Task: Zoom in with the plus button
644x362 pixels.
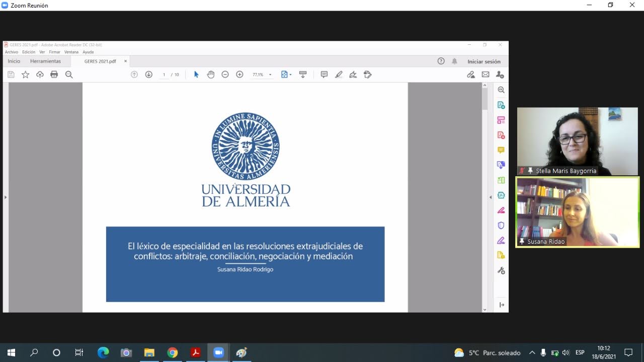Action: pos(240,75)
